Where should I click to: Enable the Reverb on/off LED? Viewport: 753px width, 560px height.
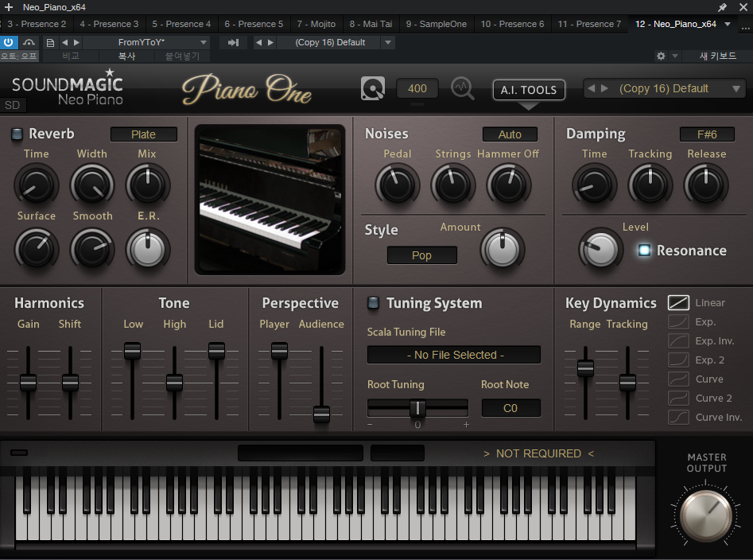[x=17, y=134]
